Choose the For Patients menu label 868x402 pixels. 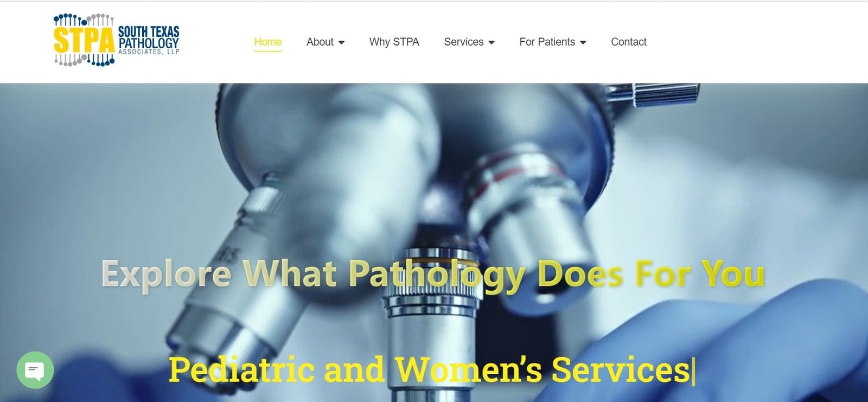point(547,42)
